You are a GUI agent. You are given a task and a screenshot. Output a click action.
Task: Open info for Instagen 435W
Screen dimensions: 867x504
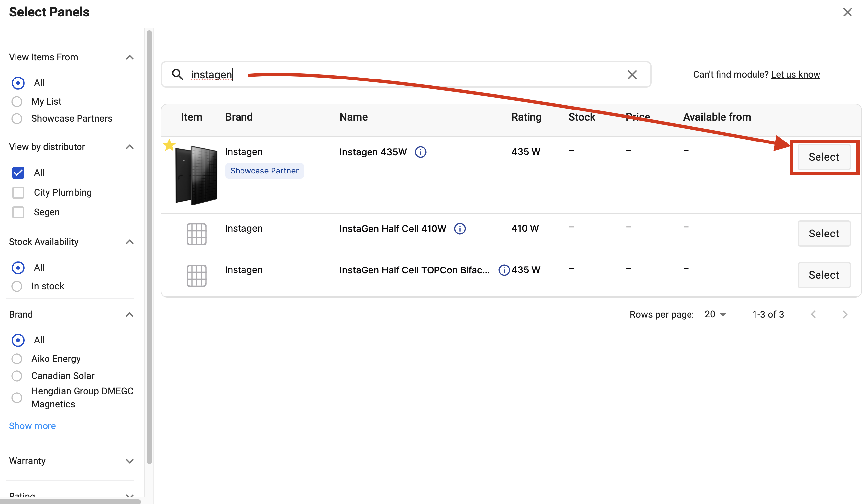(x=420, y=152)
